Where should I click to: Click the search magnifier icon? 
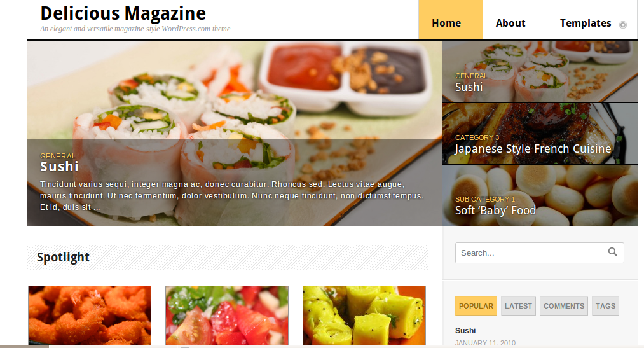point(612,252)
